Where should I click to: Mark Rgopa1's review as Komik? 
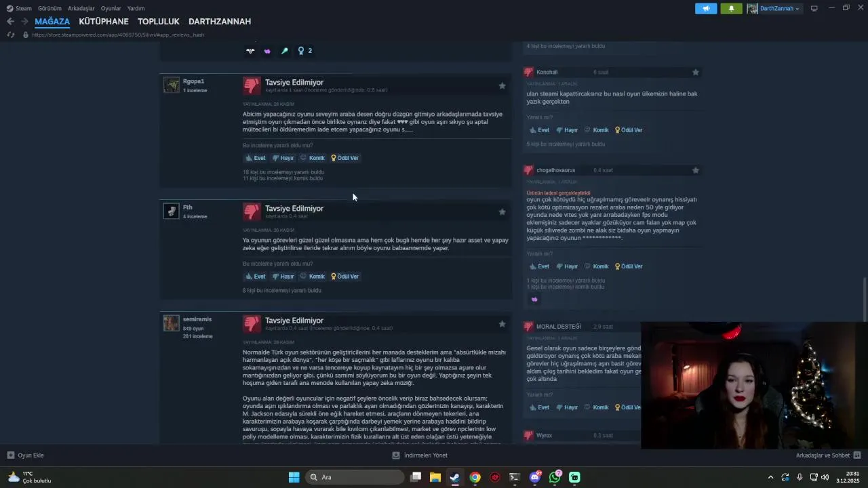point(313,158)
